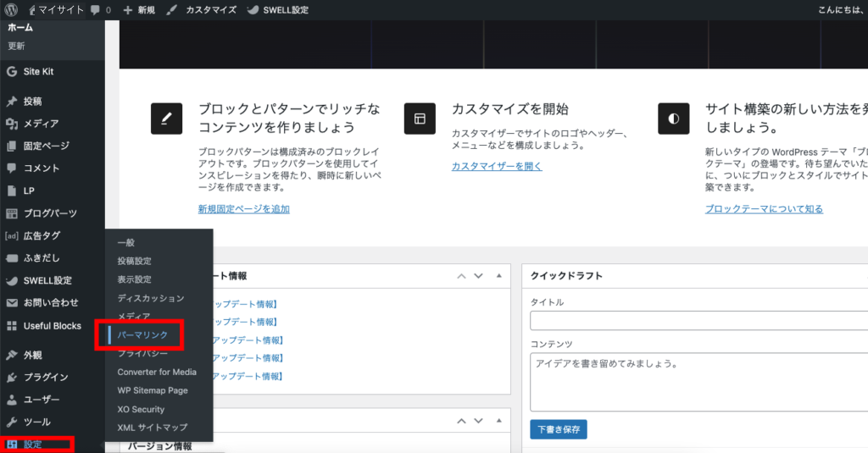Click the 下書き保存 button
Image resolution: width=868 pixels, height=453 pixels.
[559, 429]
